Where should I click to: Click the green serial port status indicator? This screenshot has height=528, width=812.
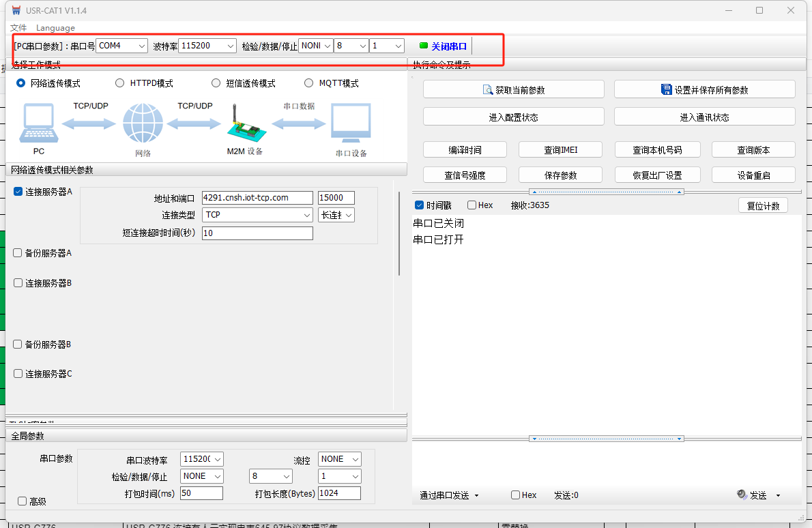(424, 46)
